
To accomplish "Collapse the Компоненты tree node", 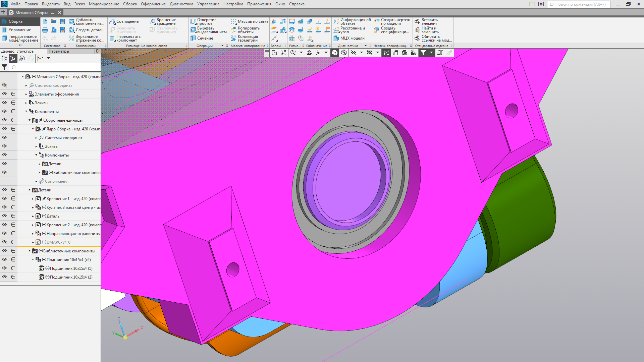I will (26, 111).
